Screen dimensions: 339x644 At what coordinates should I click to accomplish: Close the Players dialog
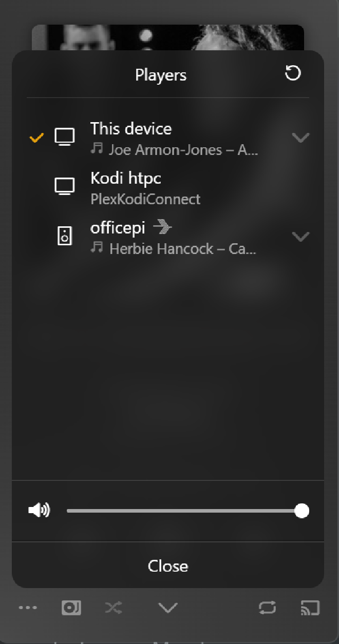[x=167, y=565]
